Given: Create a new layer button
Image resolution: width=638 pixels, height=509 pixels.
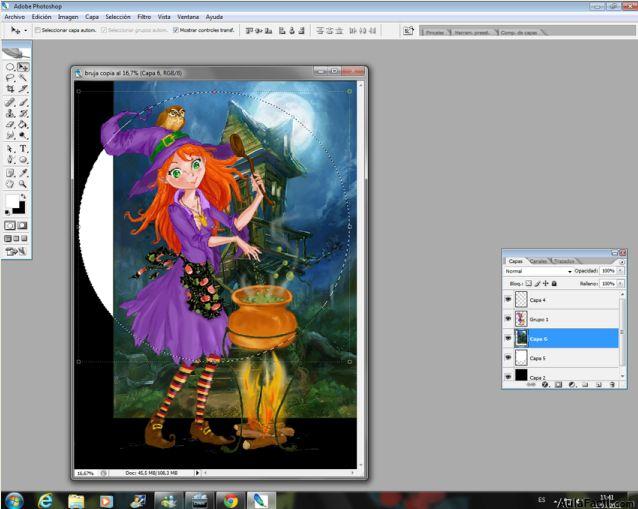Looking at the screenshot, I should click(599, 384).
